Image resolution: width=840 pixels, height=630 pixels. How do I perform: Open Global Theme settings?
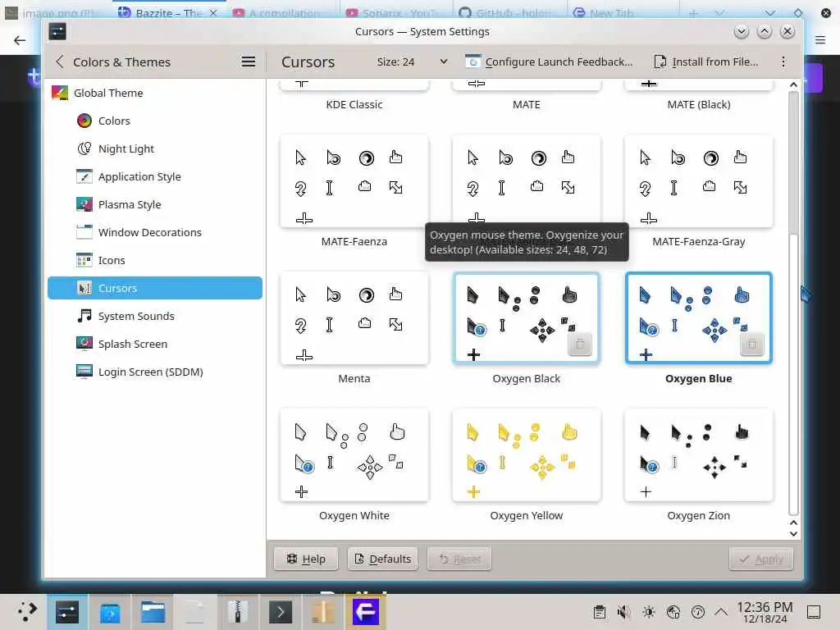(x=155, y=93)
